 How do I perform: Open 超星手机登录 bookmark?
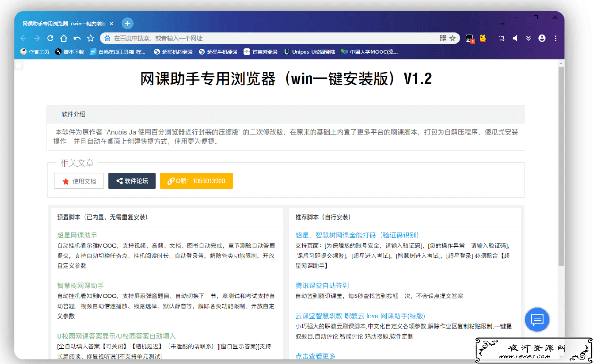tap(218, 52)
